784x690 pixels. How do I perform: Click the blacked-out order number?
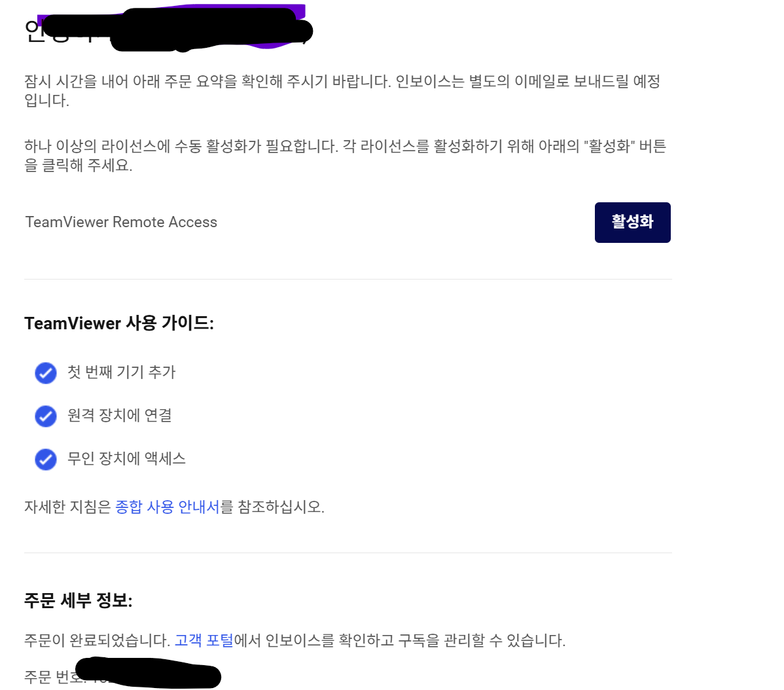(149, 673)
